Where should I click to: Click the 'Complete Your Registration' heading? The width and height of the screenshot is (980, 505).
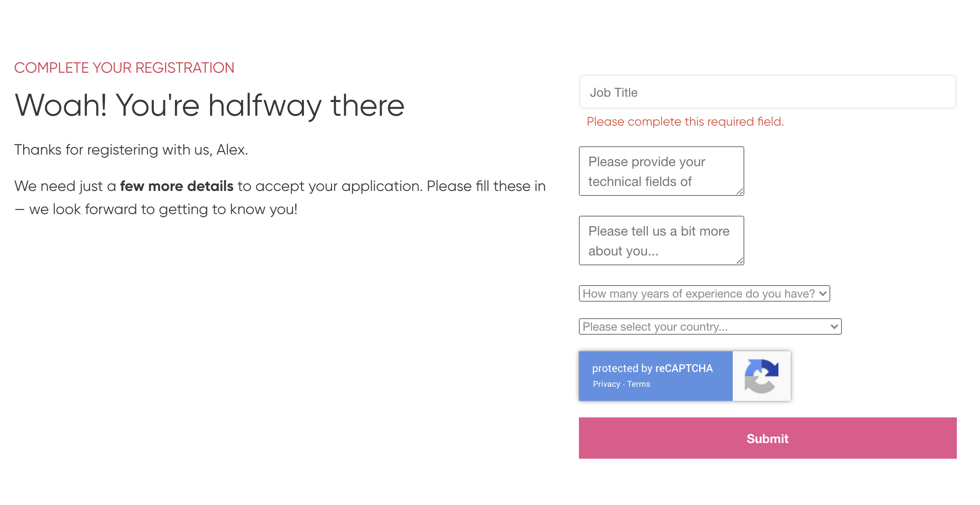tap(124, 68)
